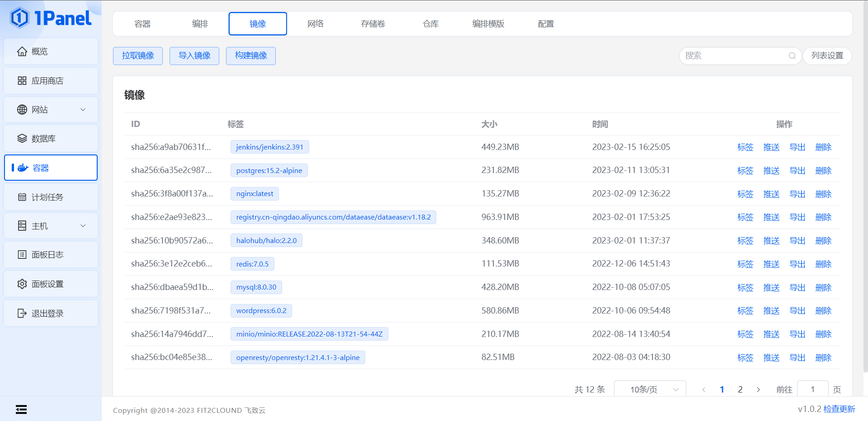Image resolution: width=868 pixels, height=421 pixels.
Task: Select the 镜像 tab
Action: (258, 24)
